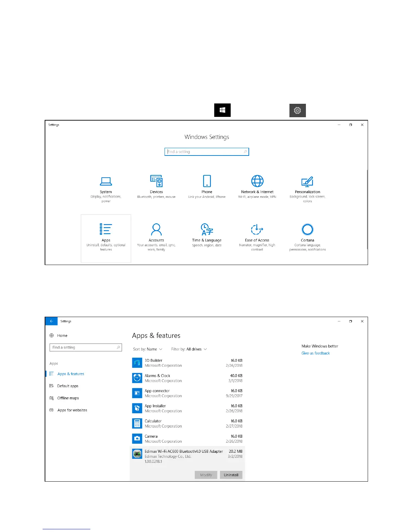The width and height of the screenshot is (411, 532).
Task: Go back using the blue arrow button
Action: click(x=51, y=321)
